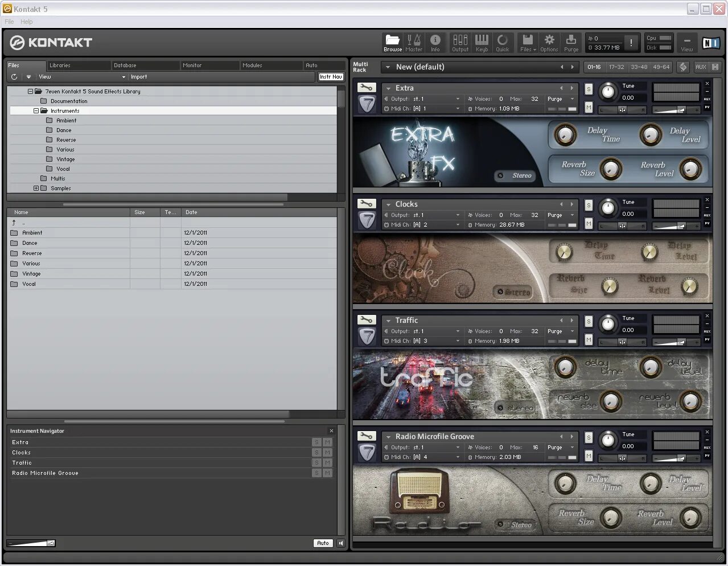The width and height of the screenshot is (728, 566).
Task: Click the speaker preview icon at bottom
Action: pos(341,543)
